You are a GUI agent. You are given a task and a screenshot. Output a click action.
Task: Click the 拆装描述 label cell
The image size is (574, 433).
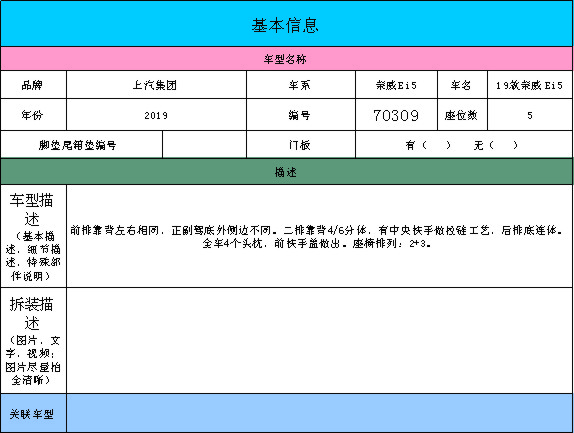tap(33, 340)
